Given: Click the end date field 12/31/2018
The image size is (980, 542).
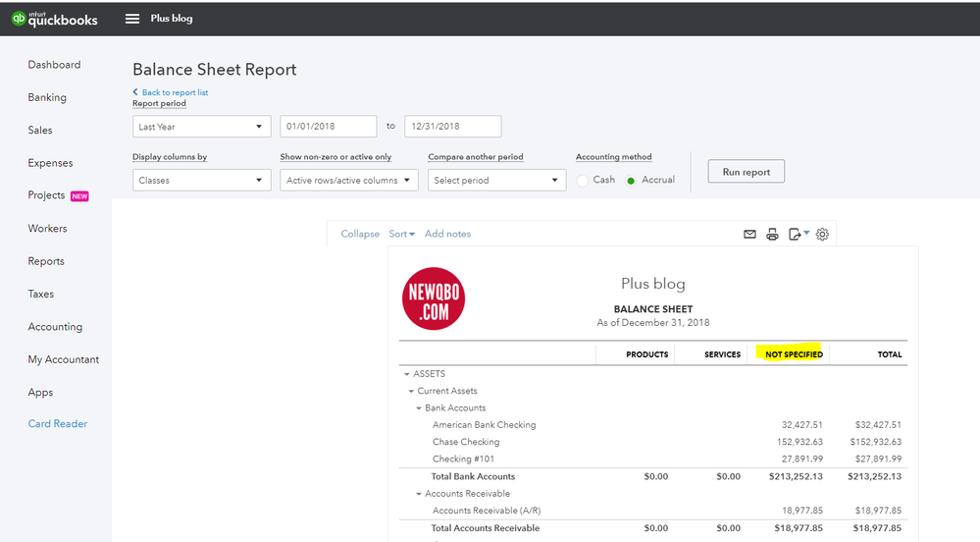Looking at the screenshot, I should pos(452,126).
